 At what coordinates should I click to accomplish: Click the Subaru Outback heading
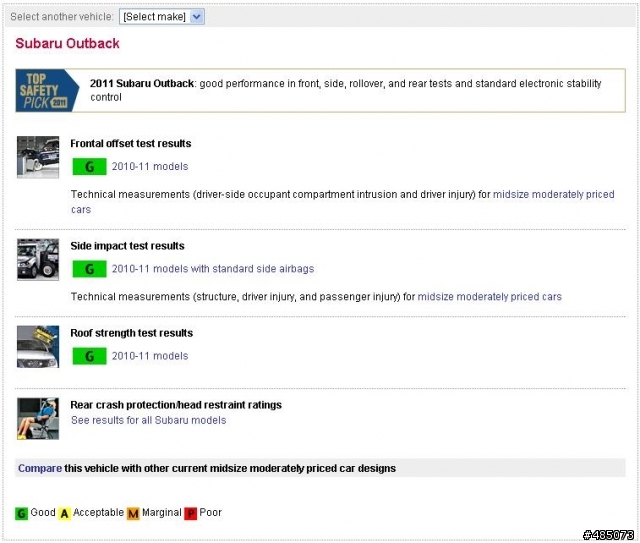pyautogui.click(x=67, y=43)
